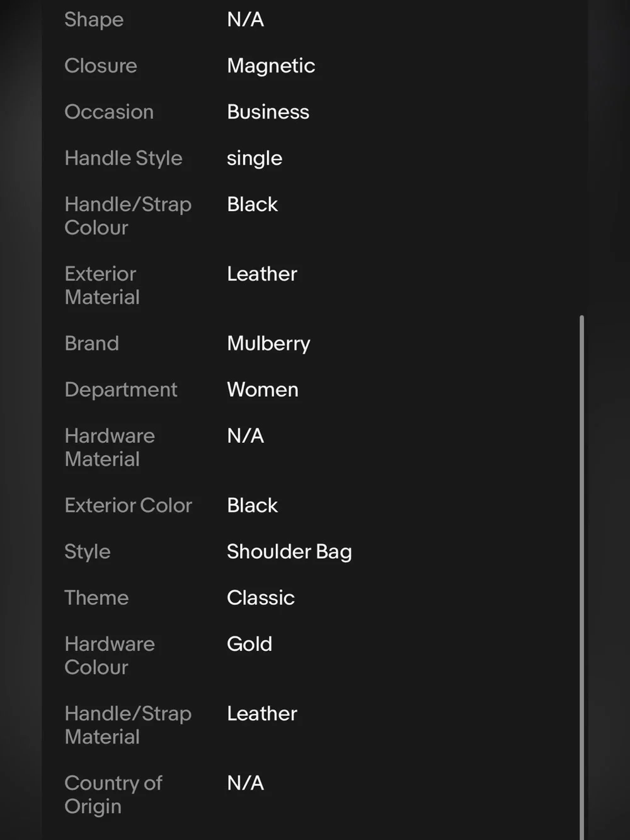Select the Gold hardware colour value
The width and height of the screenshot is (630, 840).
coord(249,644)
